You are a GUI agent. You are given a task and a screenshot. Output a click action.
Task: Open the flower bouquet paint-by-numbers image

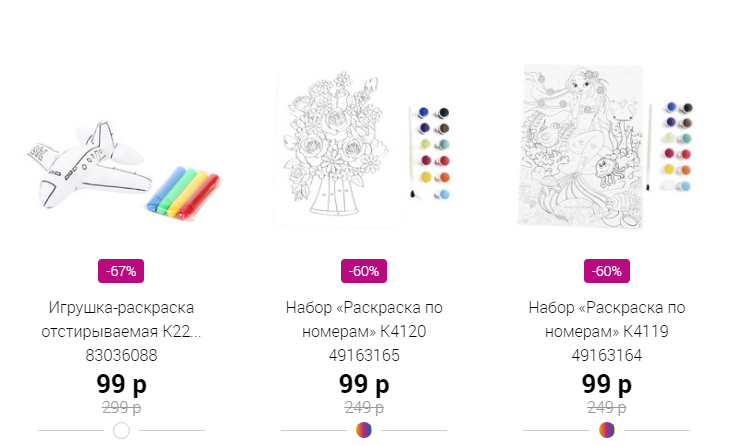363,148
